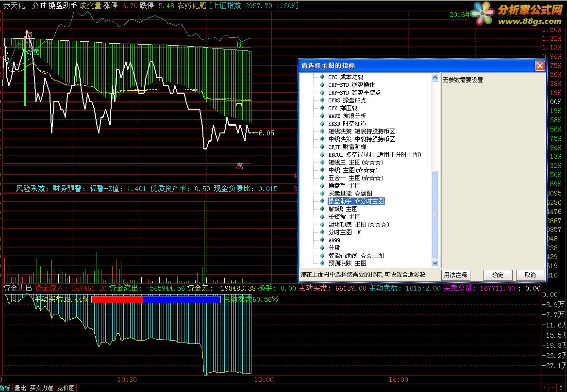Select 中线决策 中线持股持币区 indicator
The image size is (567, 392).
pos(361,139)
